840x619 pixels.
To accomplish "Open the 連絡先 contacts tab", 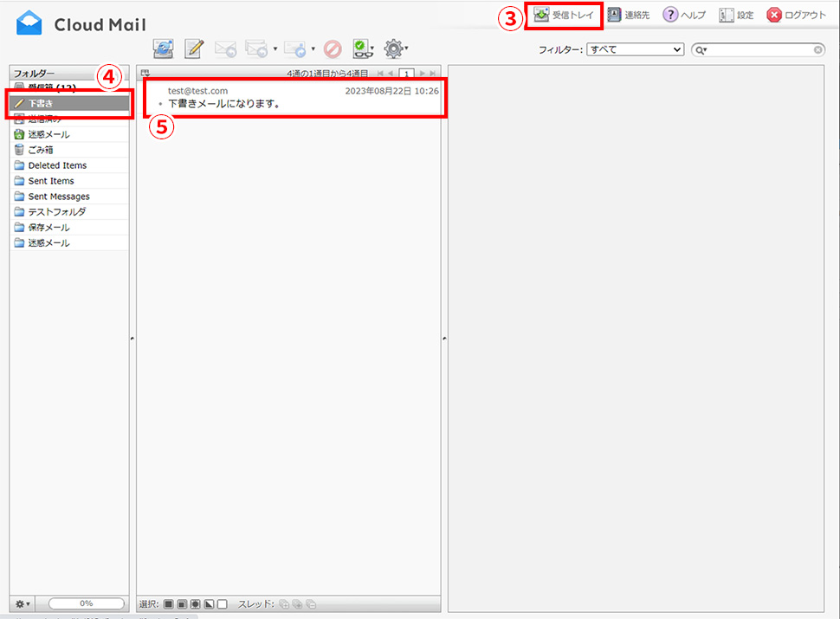I will tap(629, 16).
